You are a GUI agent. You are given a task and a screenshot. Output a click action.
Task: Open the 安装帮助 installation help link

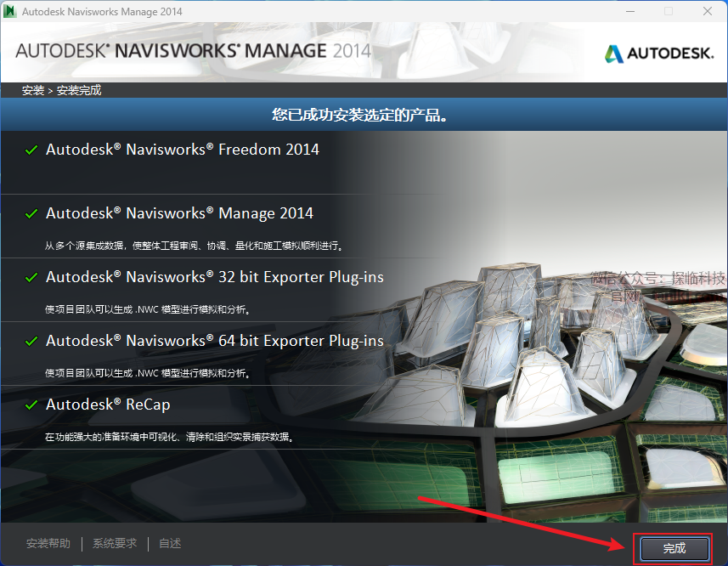point(48,543)
